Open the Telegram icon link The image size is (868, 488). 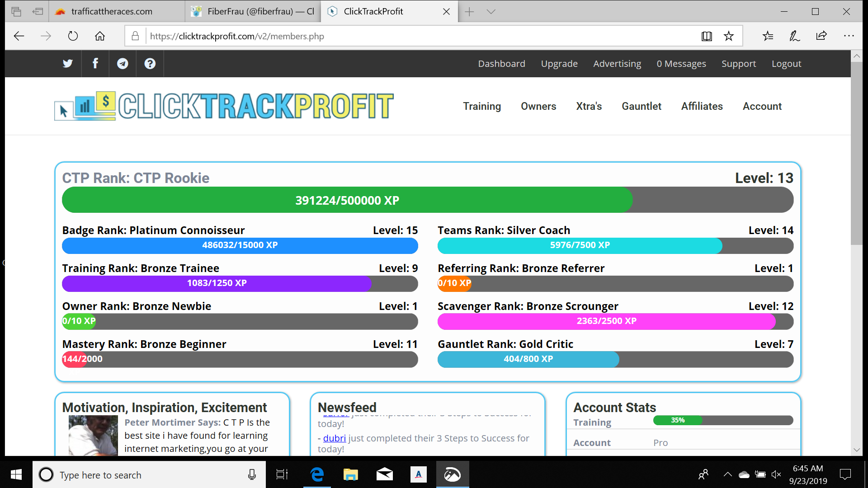[123, 64]
